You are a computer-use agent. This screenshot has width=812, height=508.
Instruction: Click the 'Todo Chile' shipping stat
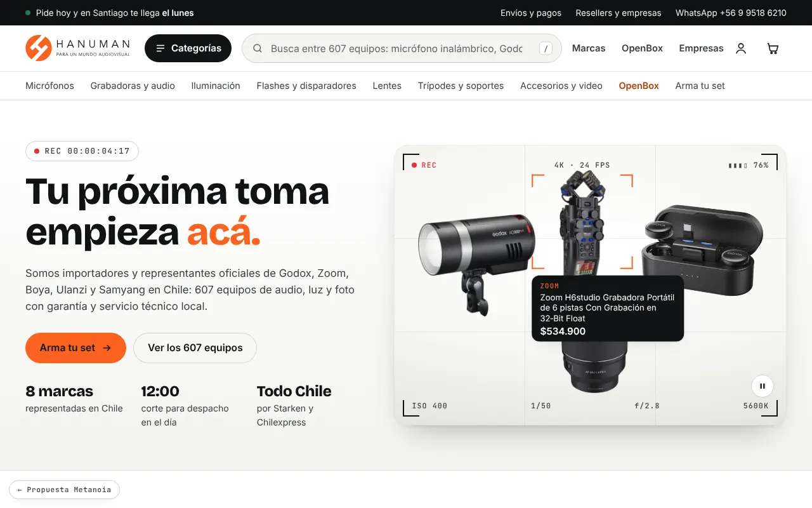294,406
